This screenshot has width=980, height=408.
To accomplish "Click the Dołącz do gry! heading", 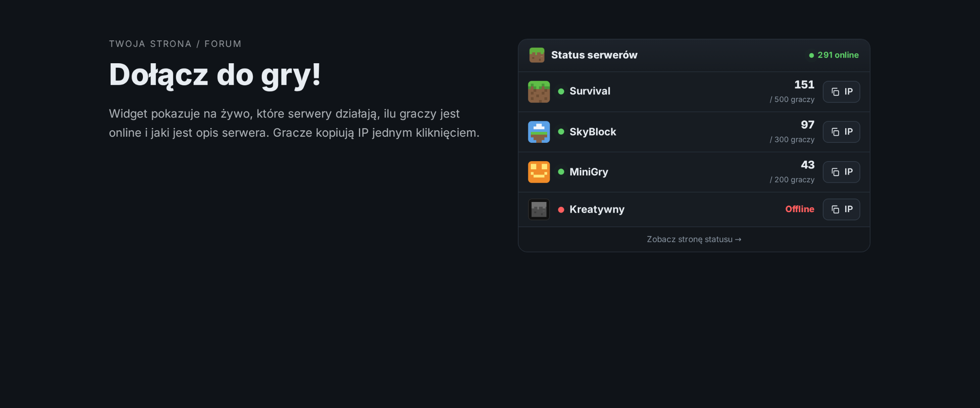I will click(215, 75).
